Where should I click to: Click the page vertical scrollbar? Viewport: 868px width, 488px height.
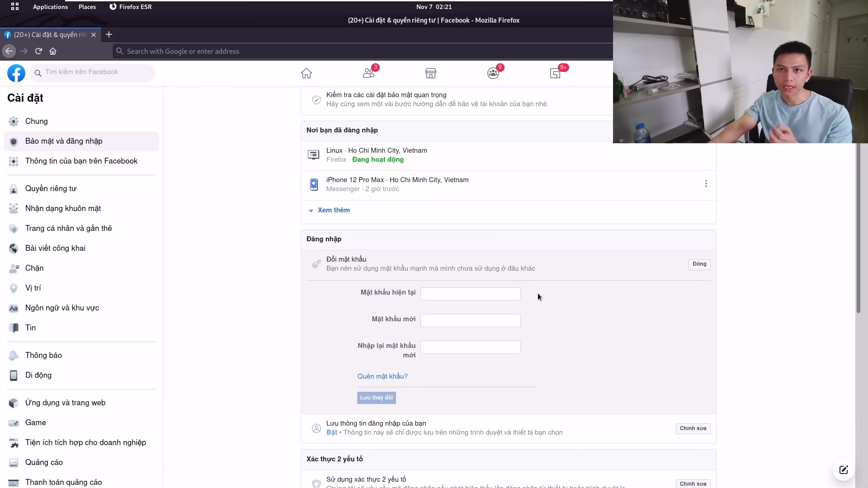tap(859, 228)
